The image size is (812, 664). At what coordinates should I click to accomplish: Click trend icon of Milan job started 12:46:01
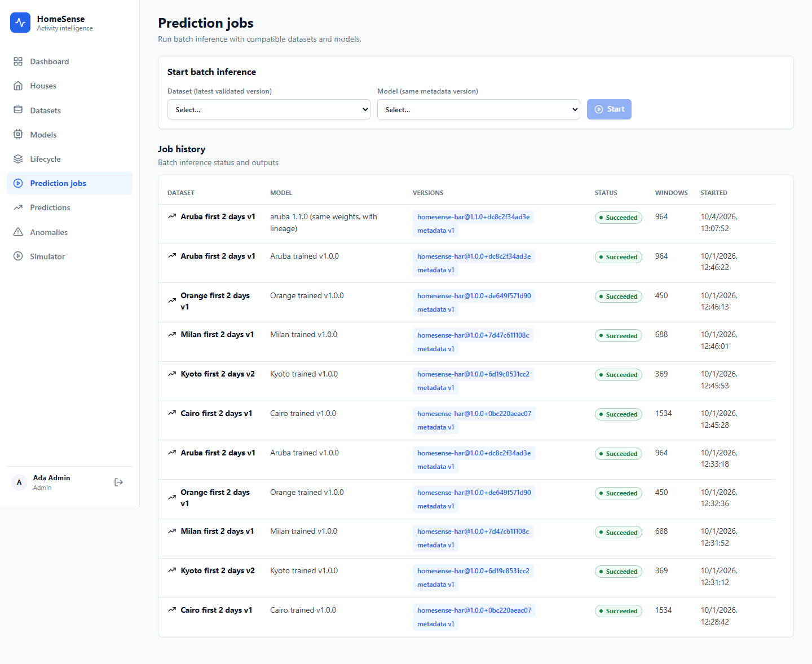pos(172,334)
